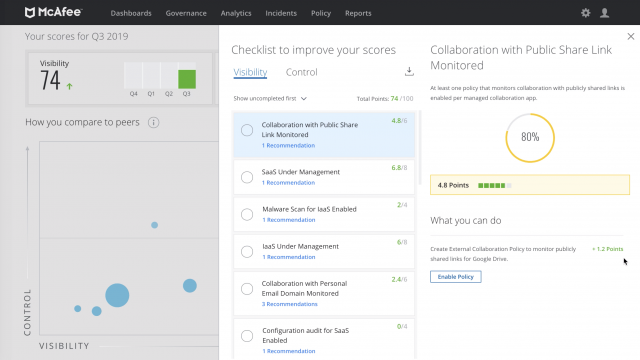Click the largest blue bubble in chart

[x=117, y=295]
